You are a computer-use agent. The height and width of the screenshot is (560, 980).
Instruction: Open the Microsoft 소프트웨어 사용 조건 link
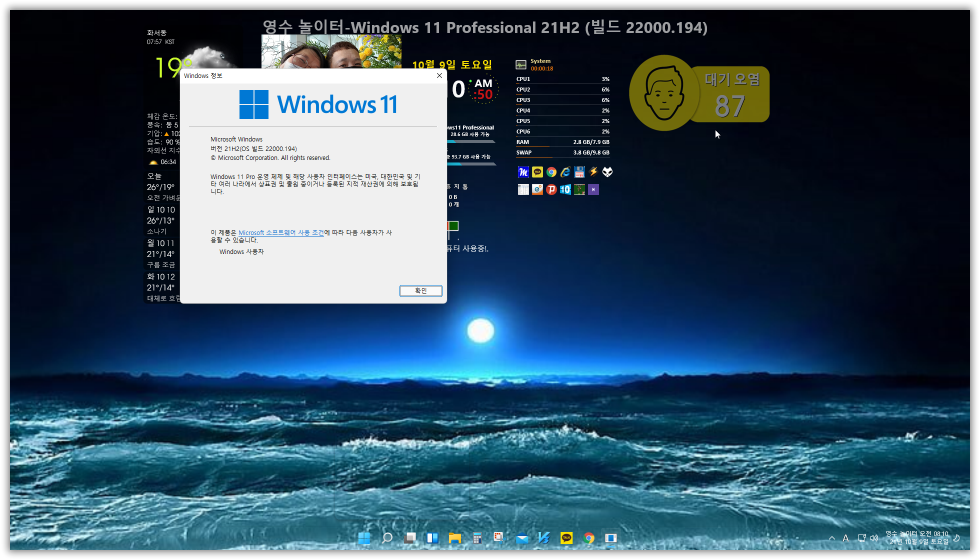click(281, 232)
